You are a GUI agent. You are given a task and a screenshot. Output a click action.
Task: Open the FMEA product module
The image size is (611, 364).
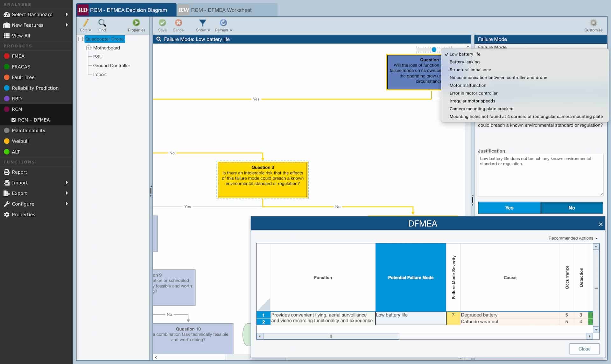[18, 56]
